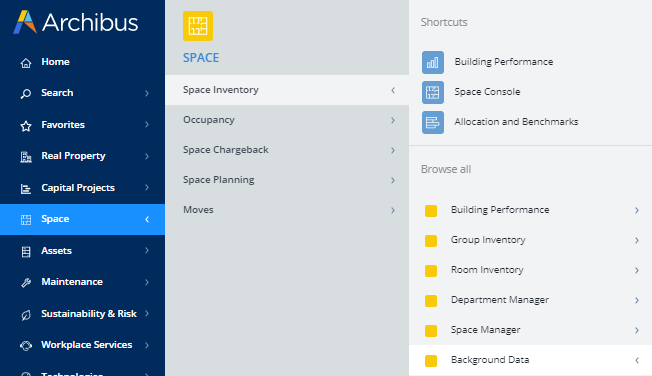Click the Home house icon
This screenshot has width=652, height=376.
[x=26, y=63]
